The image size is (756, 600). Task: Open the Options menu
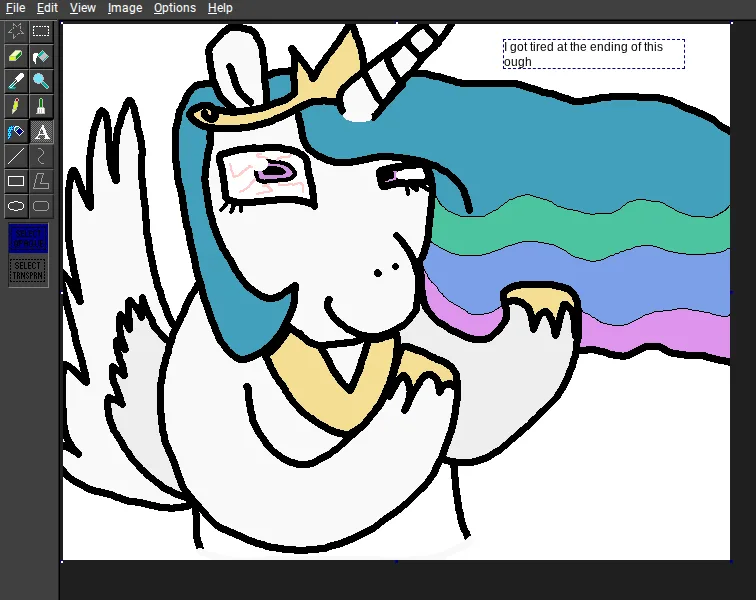point(175,8)
